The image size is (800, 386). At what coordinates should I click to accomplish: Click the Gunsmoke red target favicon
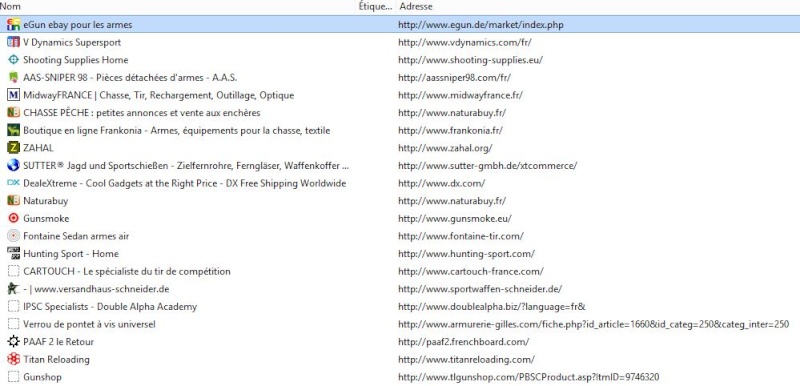click(x=14, y=218)
